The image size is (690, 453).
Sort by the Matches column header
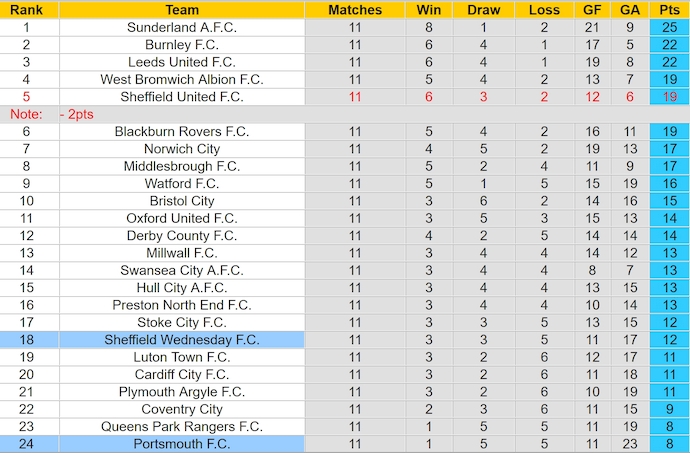tap(355, 10)
